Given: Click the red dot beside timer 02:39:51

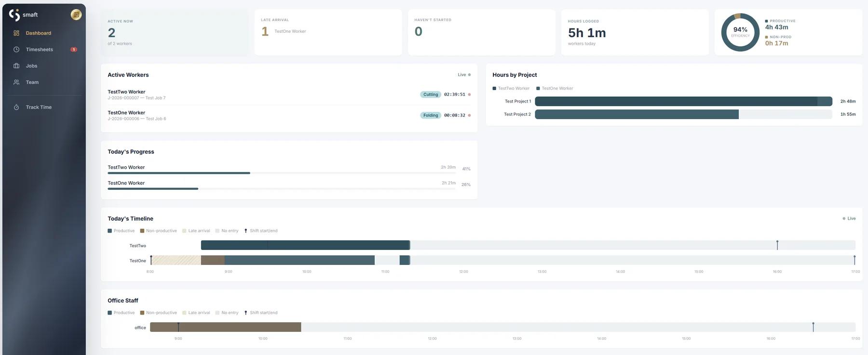Looking at the screenshot, I should (469, 94).
